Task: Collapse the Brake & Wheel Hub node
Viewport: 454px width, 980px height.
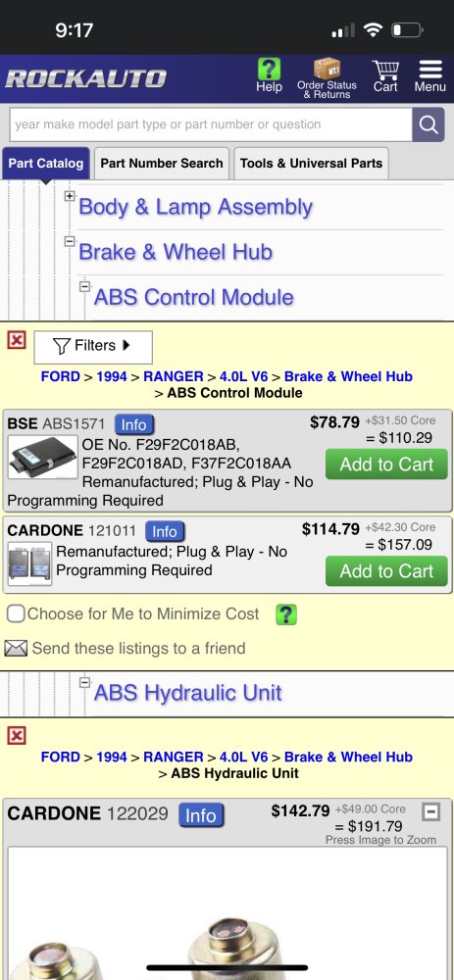Action: pos(70,241)
